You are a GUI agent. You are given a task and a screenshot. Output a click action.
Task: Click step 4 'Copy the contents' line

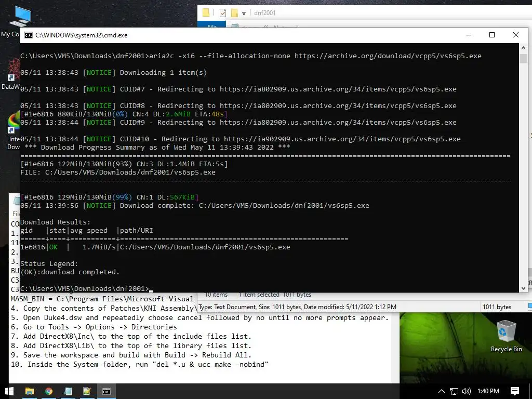pyautogui.click(x=104, y=309)
